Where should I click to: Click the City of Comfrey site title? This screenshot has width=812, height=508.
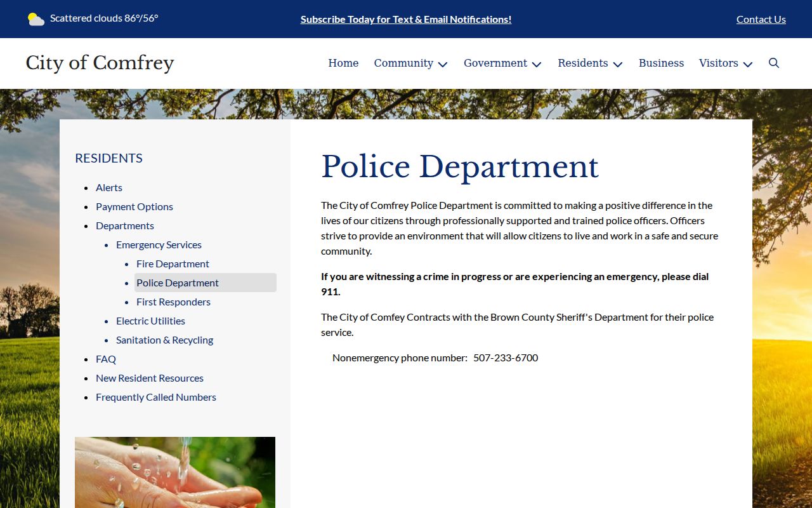pos(100,63)
